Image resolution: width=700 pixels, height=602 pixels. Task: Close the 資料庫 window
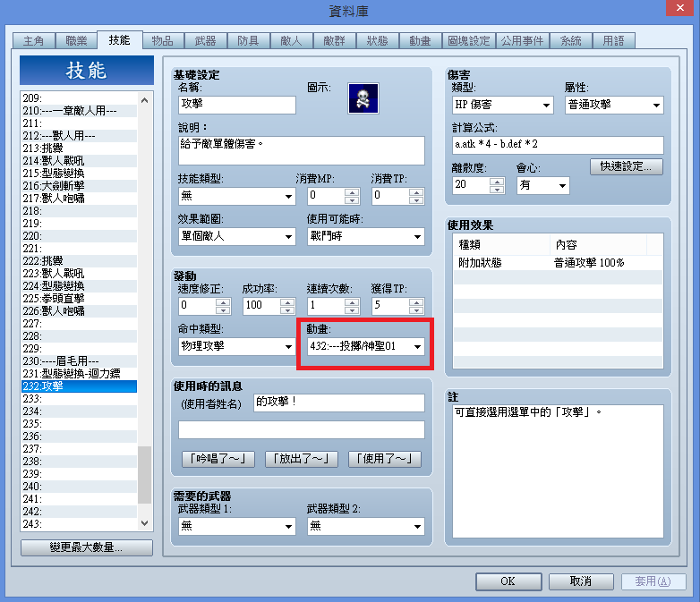click(x=680, y=7)
